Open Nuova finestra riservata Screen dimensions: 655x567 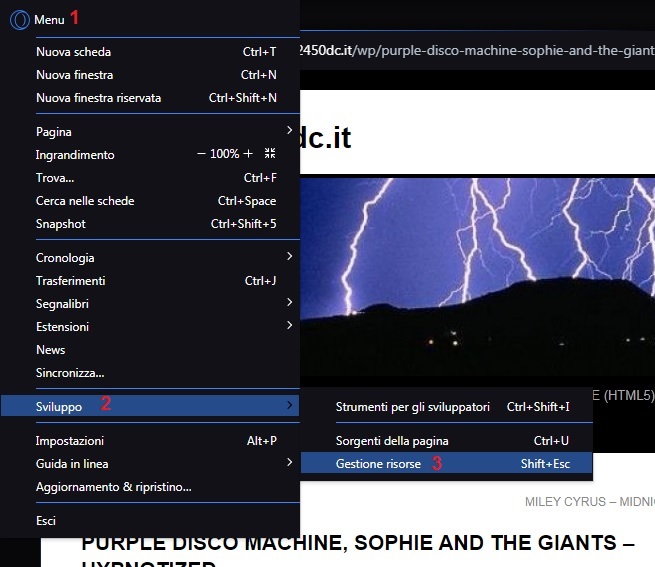click(150, 98)
